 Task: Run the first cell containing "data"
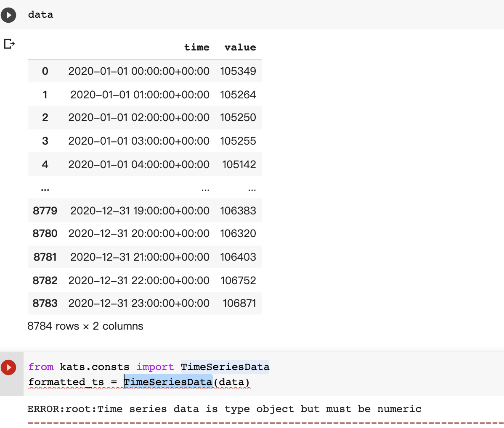8,15
